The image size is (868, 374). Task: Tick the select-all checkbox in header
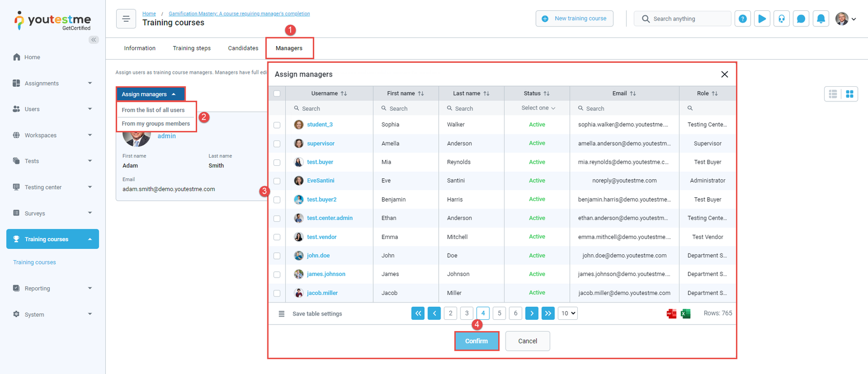pyautogui.click(x=277, y=93)
